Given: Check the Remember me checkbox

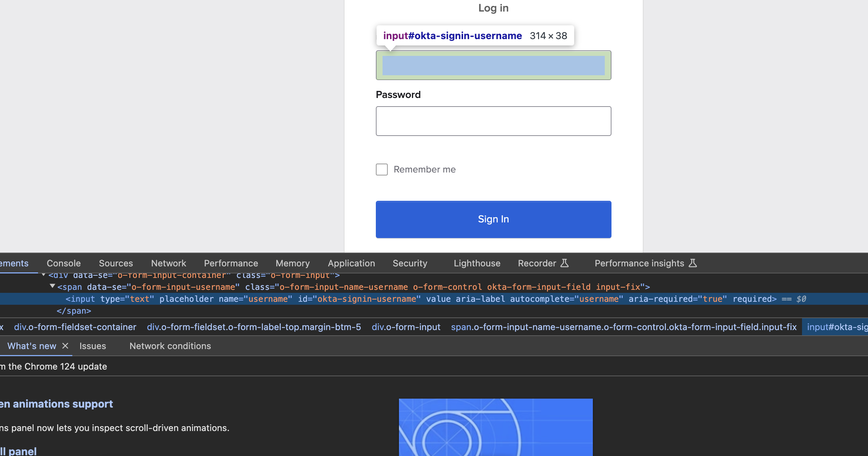Looking at the screenshot, I should click(382, 170).
